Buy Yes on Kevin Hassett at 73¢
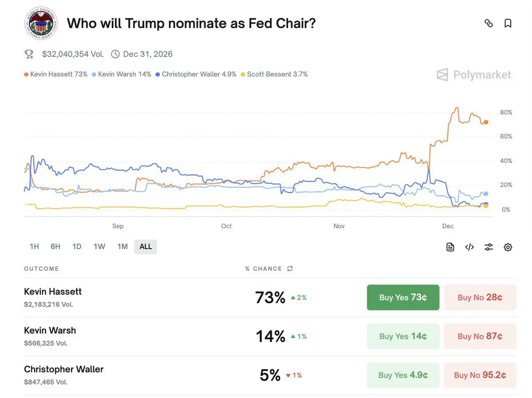532x398 pixels. [403, 297]
